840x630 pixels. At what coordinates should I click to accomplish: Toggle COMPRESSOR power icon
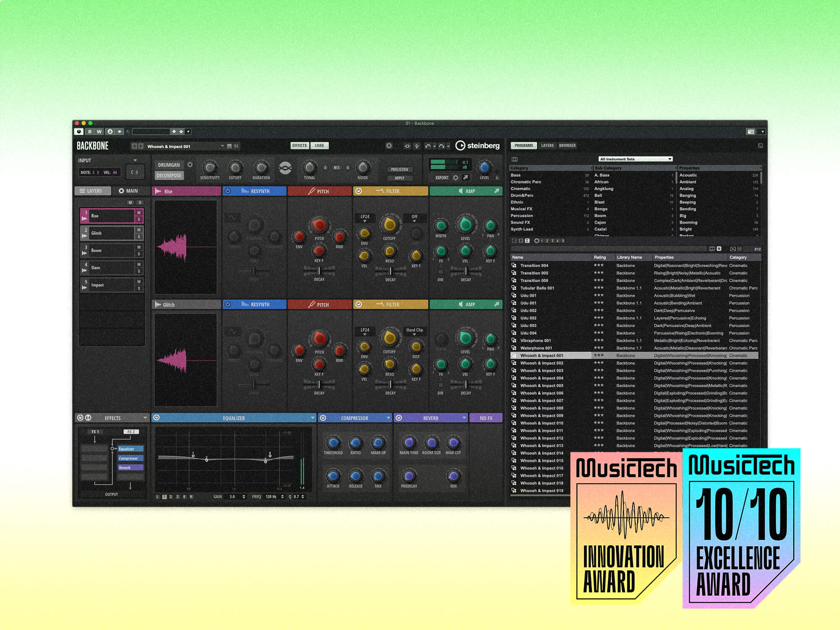click(323, 418)
